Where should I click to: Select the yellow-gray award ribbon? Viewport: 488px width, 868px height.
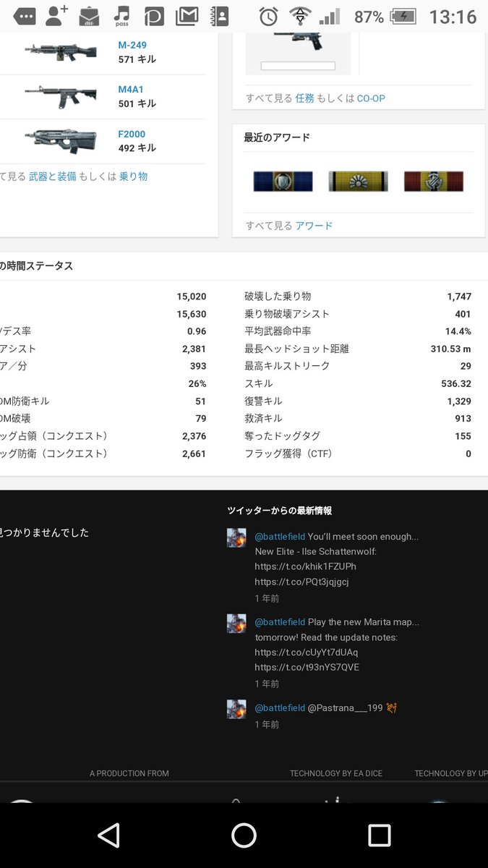pos(358,181)
